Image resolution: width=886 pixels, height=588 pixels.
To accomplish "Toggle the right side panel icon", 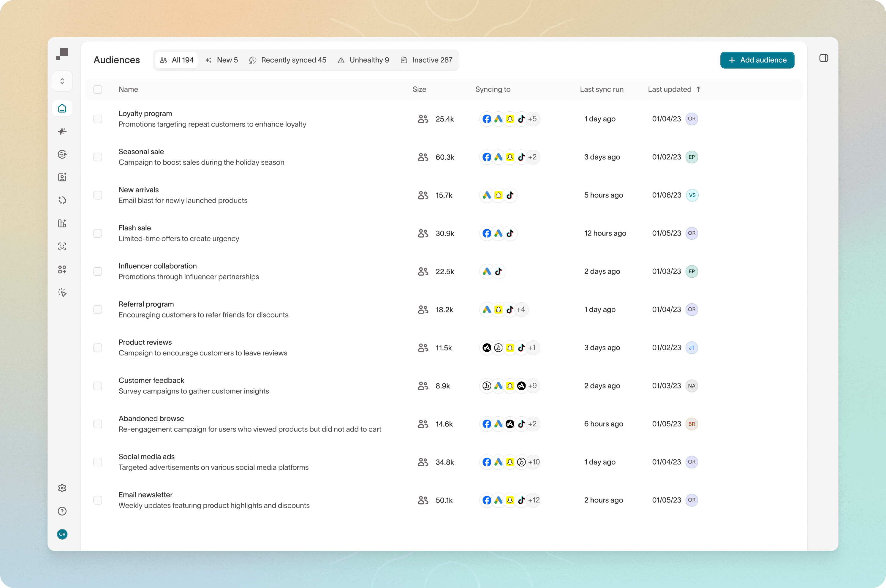I will pos(823,58).
